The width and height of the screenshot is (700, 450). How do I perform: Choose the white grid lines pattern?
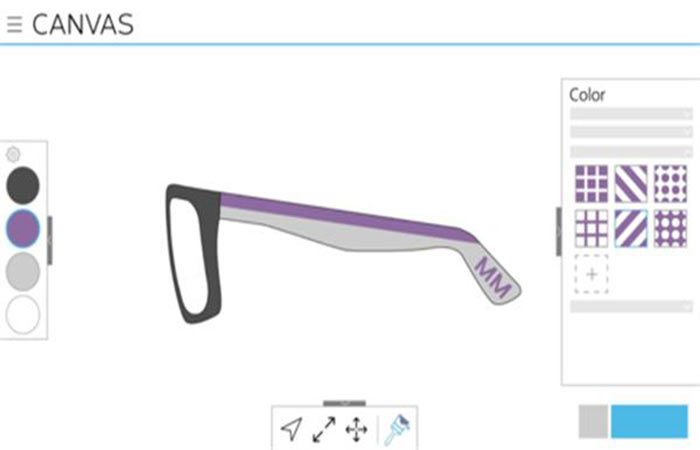[x=592, y=229]
